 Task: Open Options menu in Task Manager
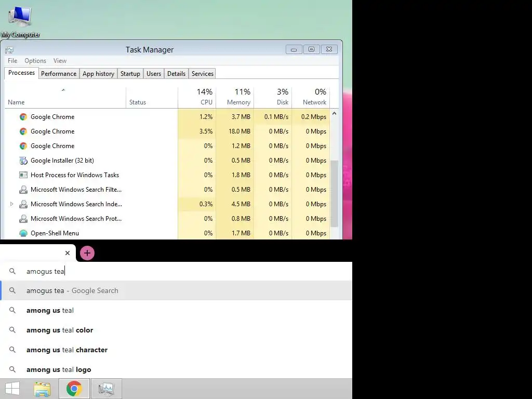pyautogui.click(x=35, y=61)
